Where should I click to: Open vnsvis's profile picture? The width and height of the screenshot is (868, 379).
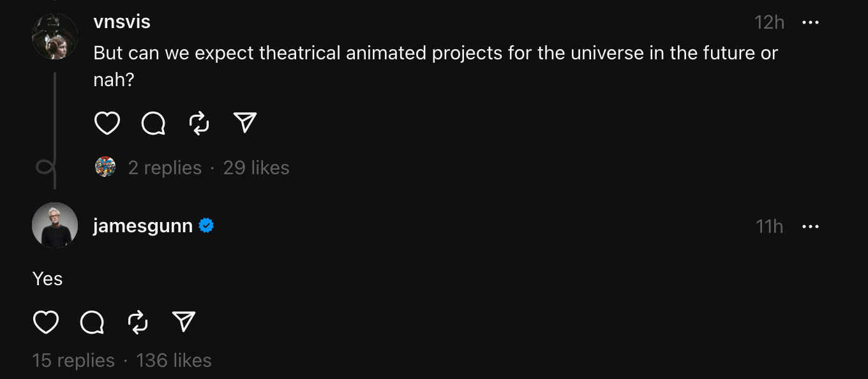(x=55, y=36)
